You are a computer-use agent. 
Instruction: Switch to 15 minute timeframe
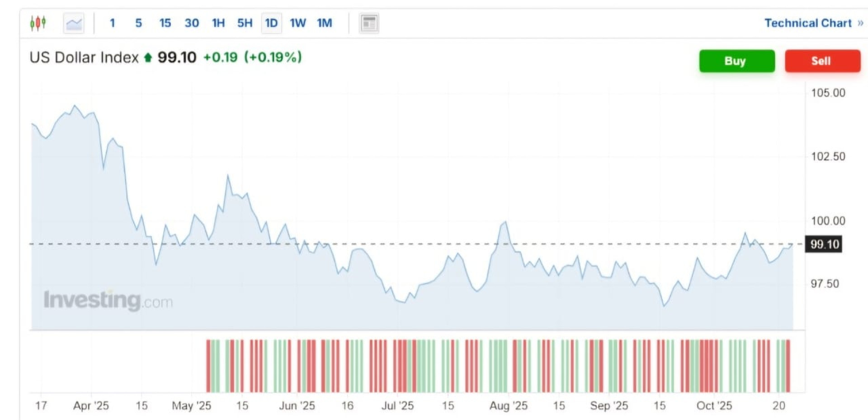pos(165,23)
